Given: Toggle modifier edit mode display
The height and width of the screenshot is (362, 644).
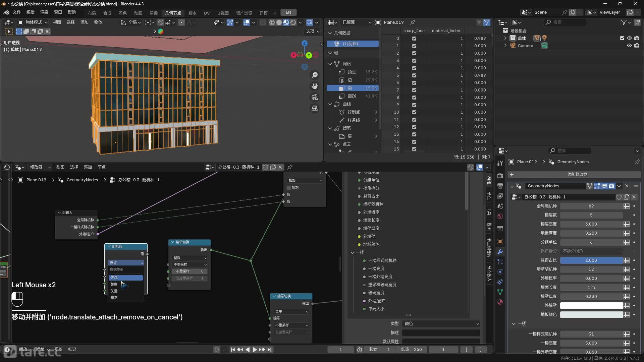Looking at the screenshot, I should [x=597, y=186].
